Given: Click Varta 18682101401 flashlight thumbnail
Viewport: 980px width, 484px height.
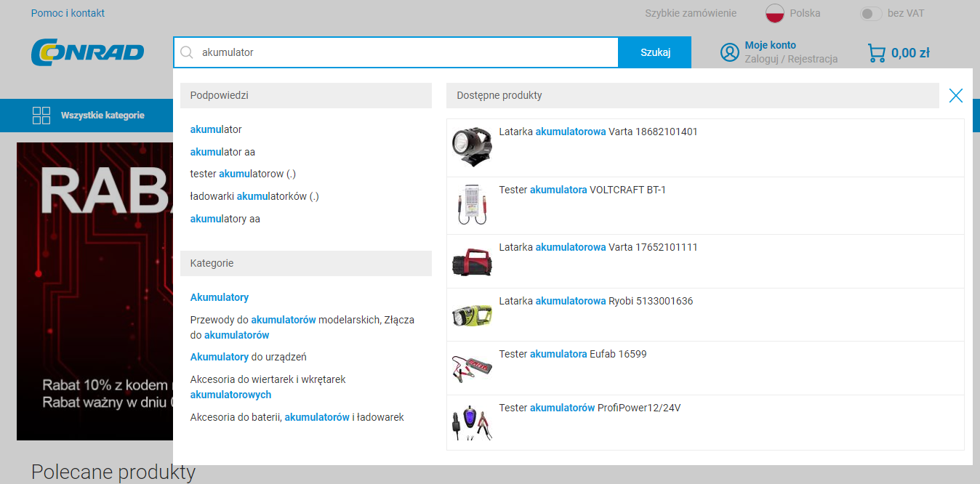Looking at the screenshot, I should (472, 148).
